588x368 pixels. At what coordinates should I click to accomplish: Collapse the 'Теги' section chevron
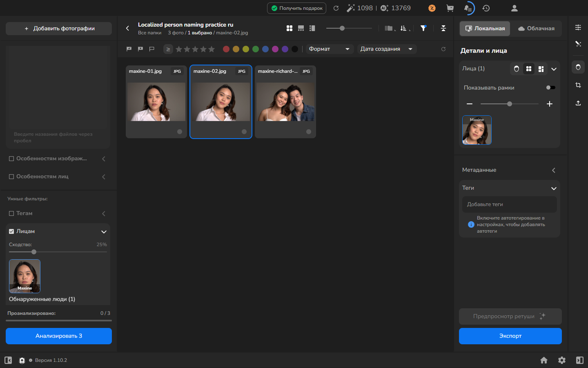554,188
